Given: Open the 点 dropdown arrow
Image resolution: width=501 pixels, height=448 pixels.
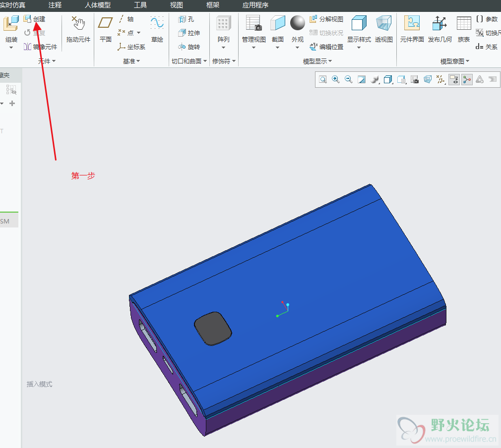Looking at the screenshot, I should 139,33.
